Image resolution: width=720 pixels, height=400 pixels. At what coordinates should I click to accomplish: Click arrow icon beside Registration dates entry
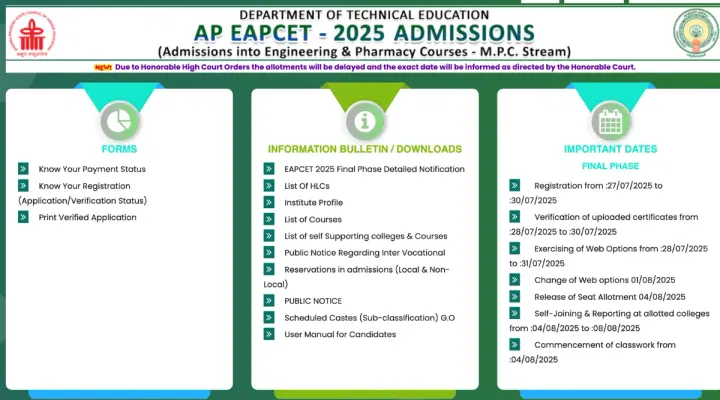(x=515, y=186)
